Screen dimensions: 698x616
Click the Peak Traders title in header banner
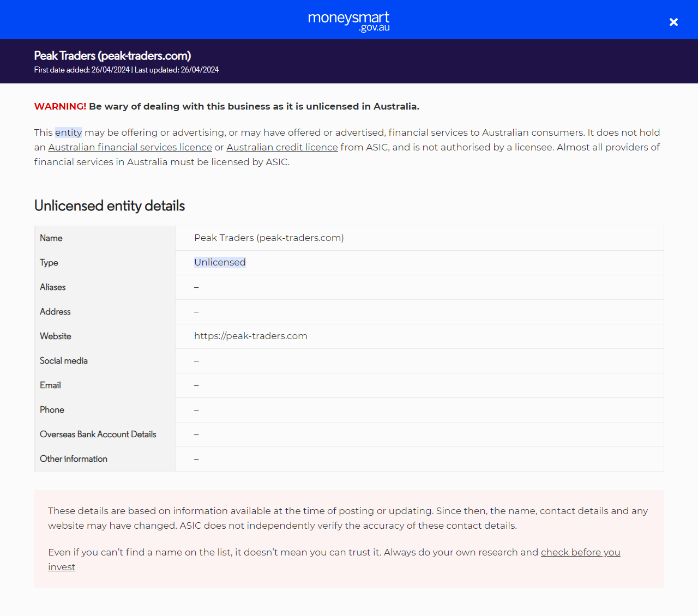coord(112,56)
